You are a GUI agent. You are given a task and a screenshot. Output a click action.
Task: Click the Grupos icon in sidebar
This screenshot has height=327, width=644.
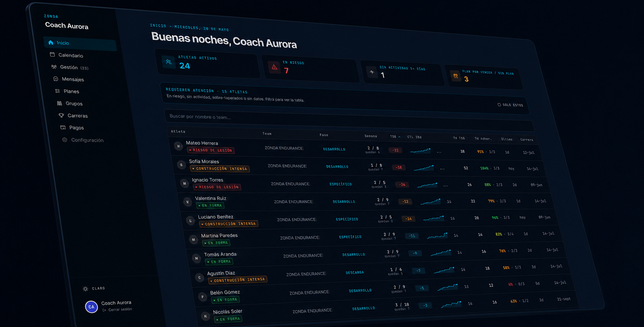[x=59, y=103]
